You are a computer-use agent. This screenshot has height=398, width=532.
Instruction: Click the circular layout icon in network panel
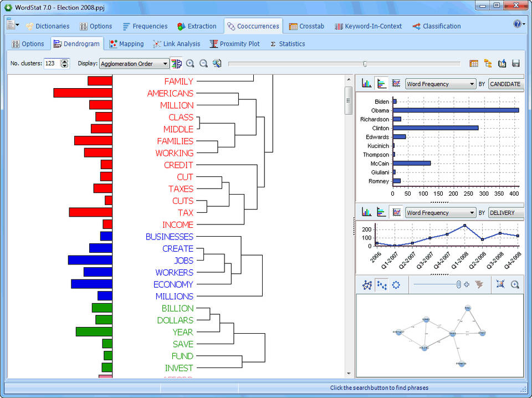point(396,284)
